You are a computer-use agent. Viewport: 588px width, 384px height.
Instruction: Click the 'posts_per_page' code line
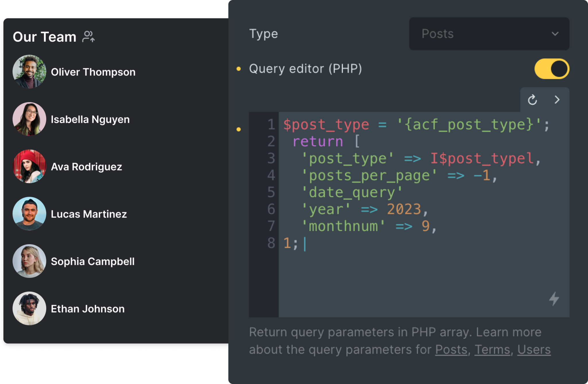[370, 175]
